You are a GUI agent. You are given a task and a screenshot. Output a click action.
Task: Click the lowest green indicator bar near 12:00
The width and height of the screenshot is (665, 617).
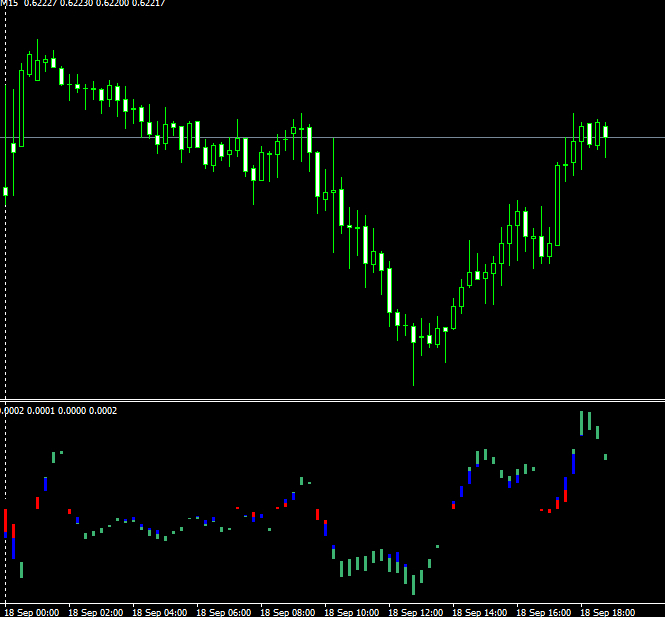point(413,584)
